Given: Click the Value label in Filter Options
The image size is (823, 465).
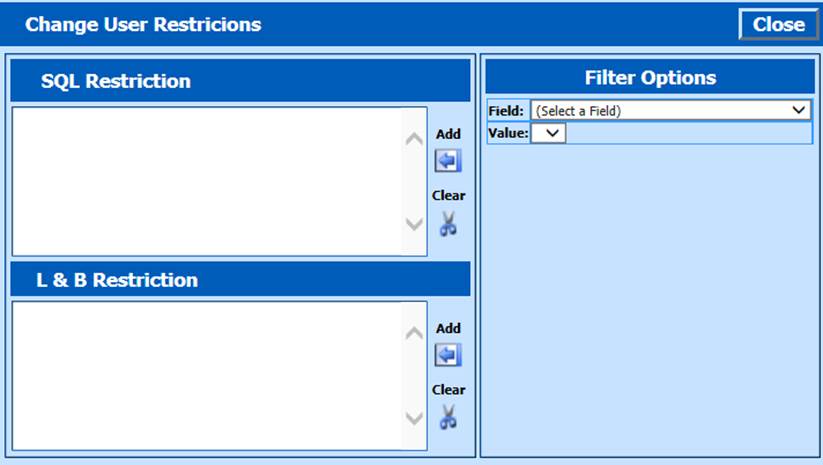Looking at the screenshot, I should (509, 133).
